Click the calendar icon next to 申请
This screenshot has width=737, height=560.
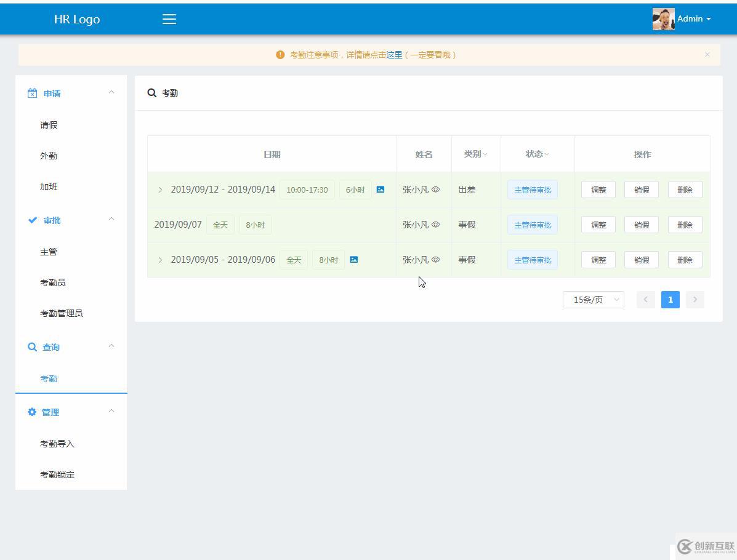[x=32, y=94]
